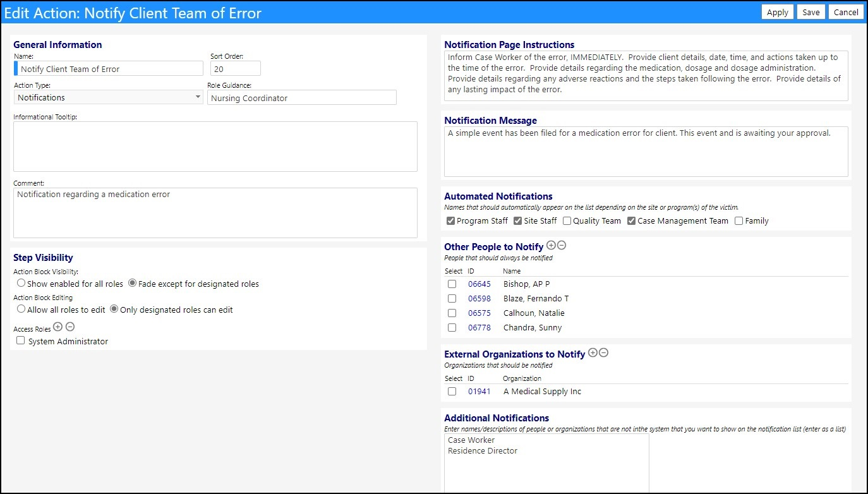Add person under Other People to Notify

551,245
